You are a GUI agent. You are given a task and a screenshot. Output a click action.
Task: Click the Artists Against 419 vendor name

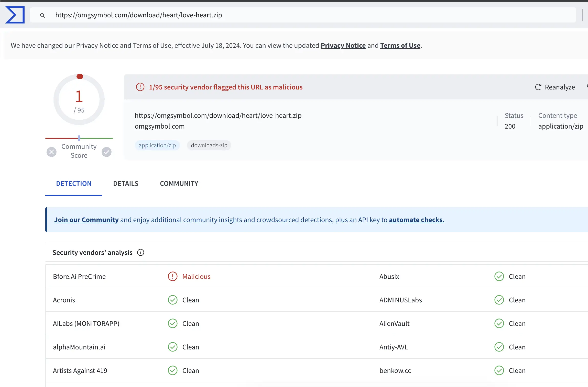click(x=80, y=371)
